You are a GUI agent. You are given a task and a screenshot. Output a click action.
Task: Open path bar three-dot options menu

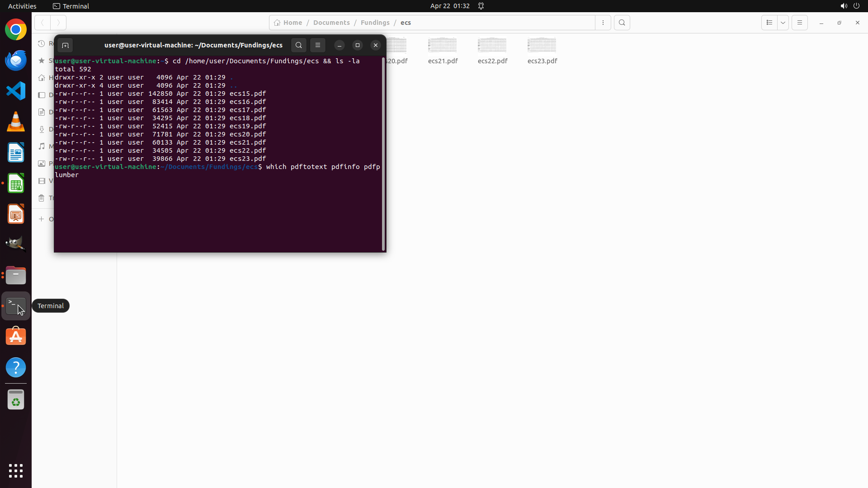coord(603,23)
